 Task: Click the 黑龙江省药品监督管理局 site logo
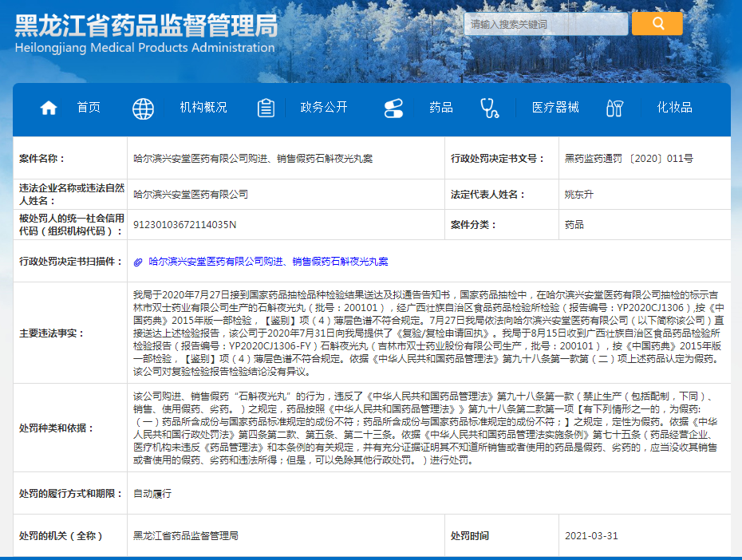(x=146, y=26)
